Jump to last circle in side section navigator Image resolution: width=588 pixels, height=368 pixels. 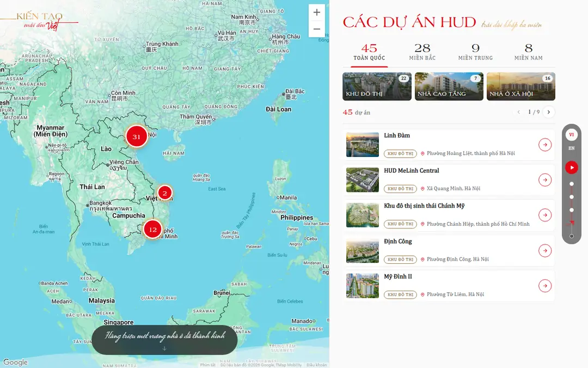click(572, 236)
